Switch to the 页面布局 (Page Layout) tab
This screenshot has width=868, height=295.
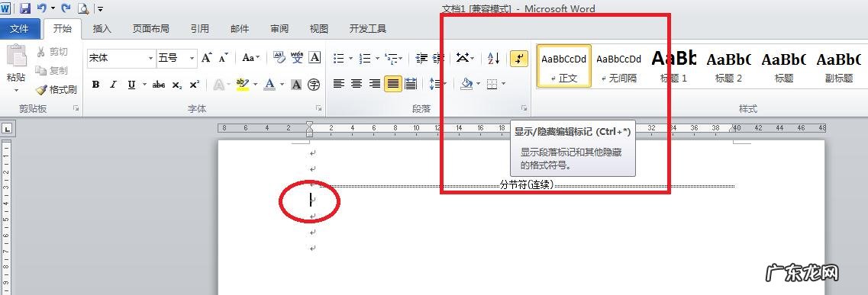click(x=150, y=29)
